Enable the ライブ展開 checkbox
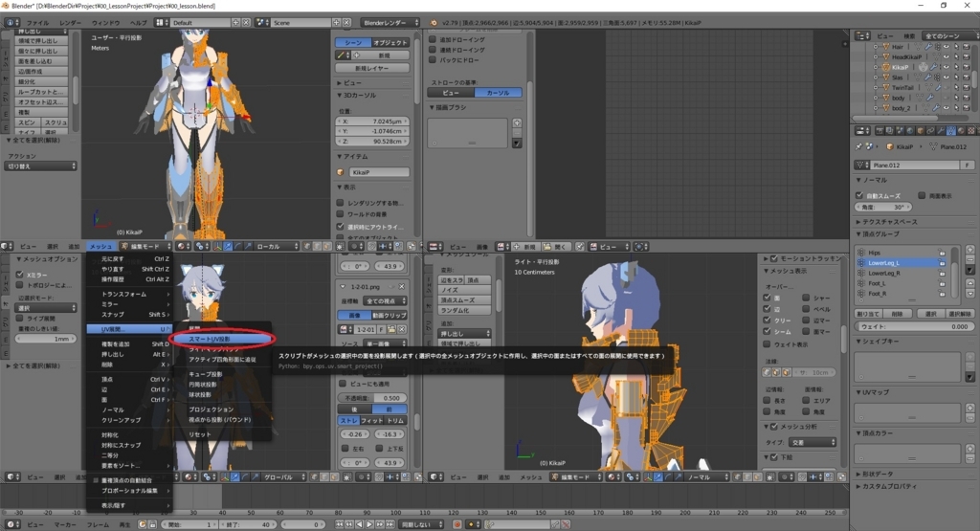This screenshot has height=531, width=980. point(20,318)
